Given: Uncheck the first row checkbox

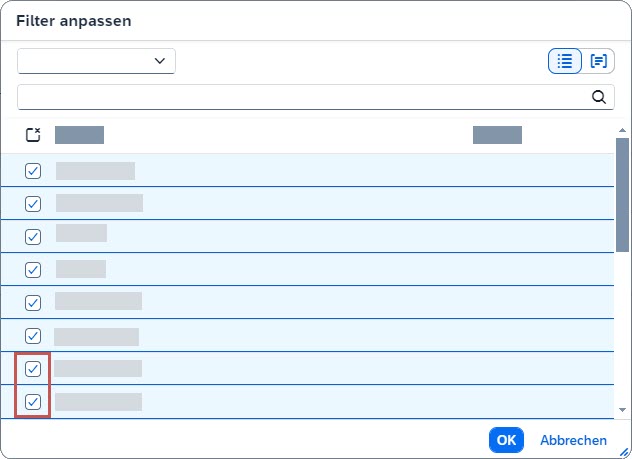Looking at the screenshot, I should [x=33, y=171].
